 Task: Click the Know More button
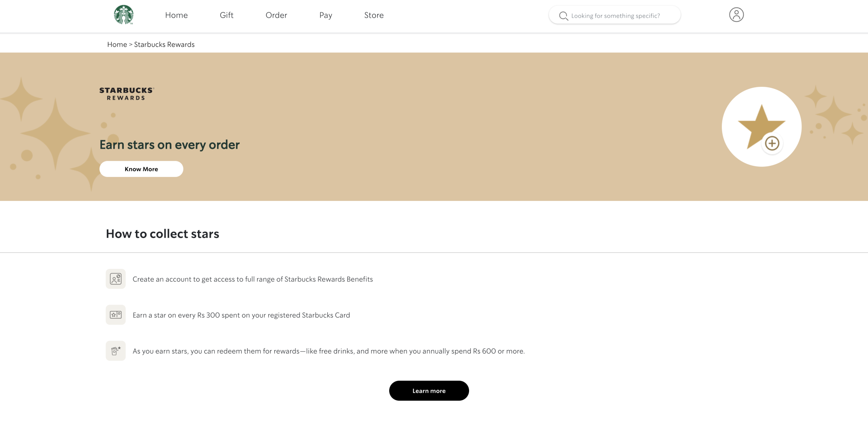pos(141,168)
